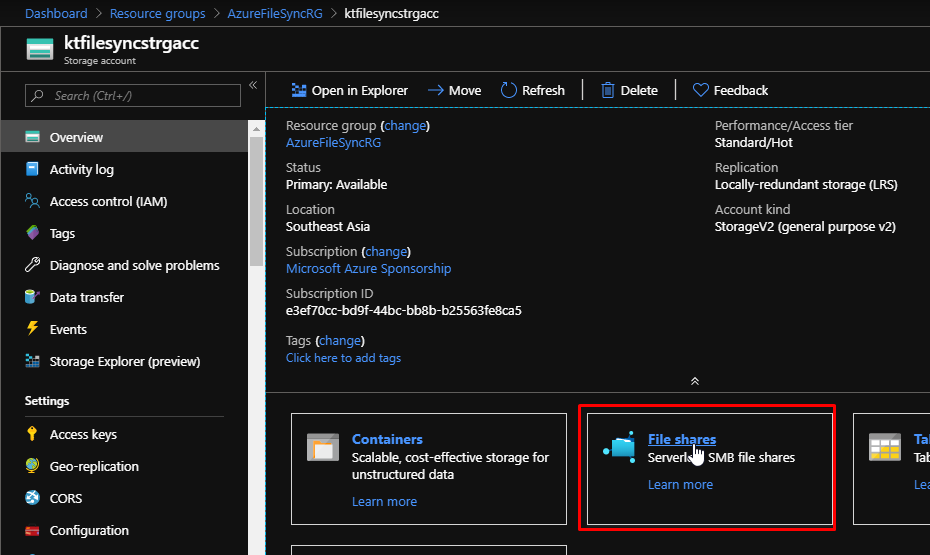Open Activity log from the sidebar

(x=125, y=169)
